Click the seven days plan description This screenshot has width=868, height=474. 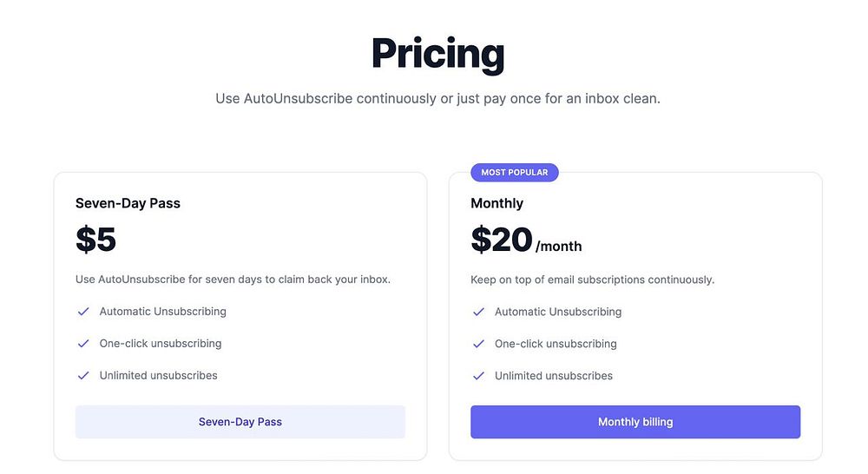click(233, 280)
